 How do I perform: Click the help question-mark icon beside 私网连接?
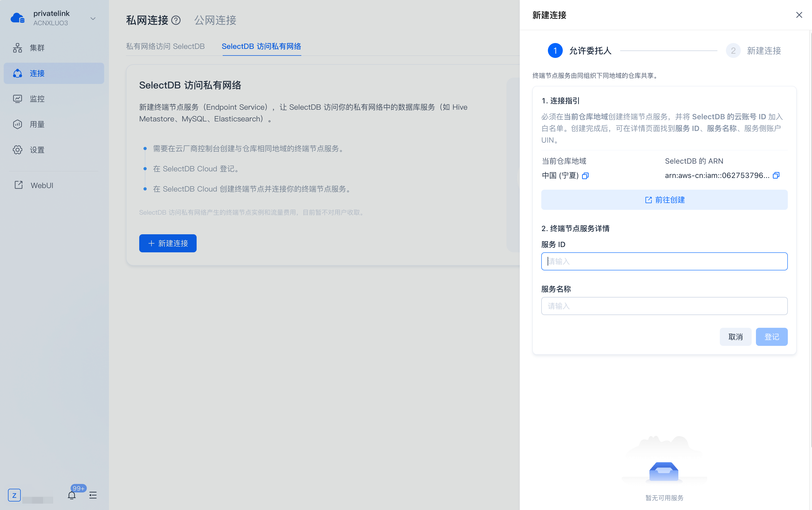pos(176,20)
